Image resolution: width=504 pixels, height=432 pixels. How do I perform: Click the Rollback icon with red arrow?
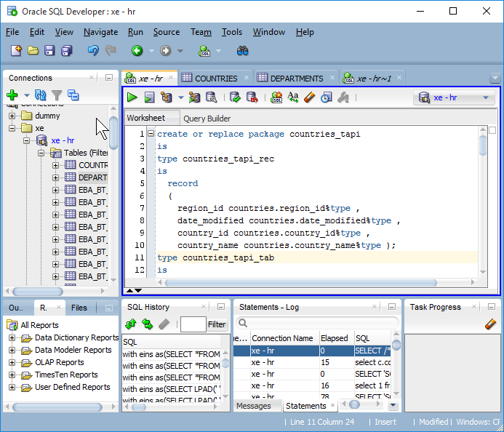[252, 97]
